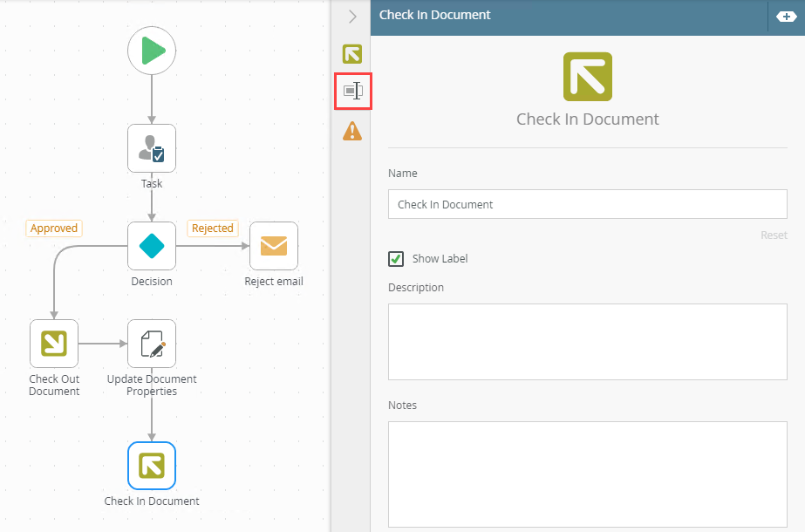This screenshot has width=805, height=532.
Task: Select the Task step icon
Action: tap(152, 148)
